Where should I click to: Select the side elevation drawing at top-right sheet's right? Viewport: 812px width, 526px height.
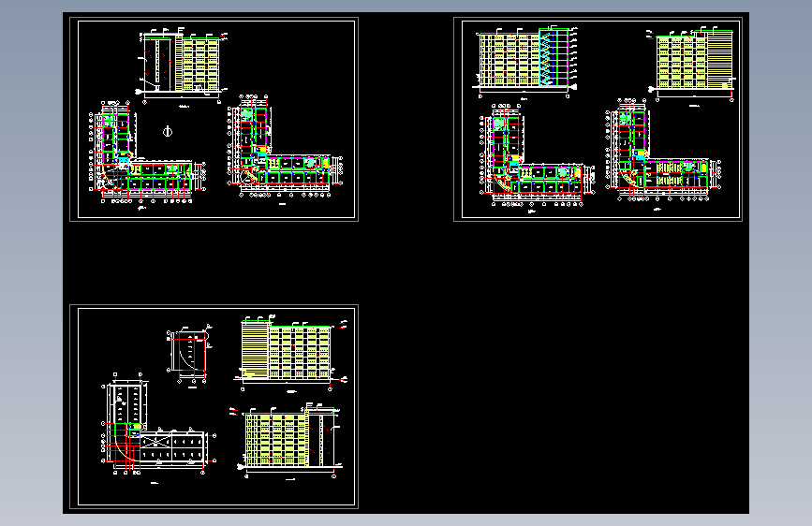click(x=692, y=65)
